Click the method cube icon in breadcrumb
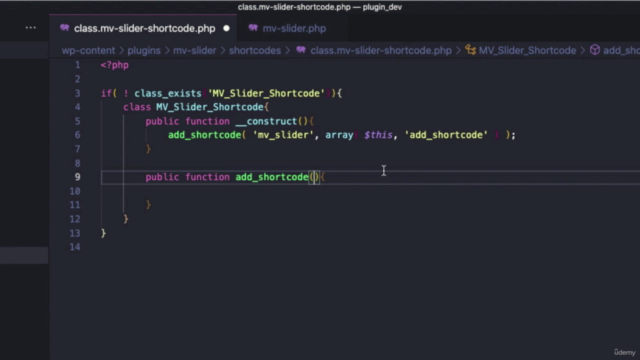Screen dimensions: 640x360 click(x=595, y=50)
